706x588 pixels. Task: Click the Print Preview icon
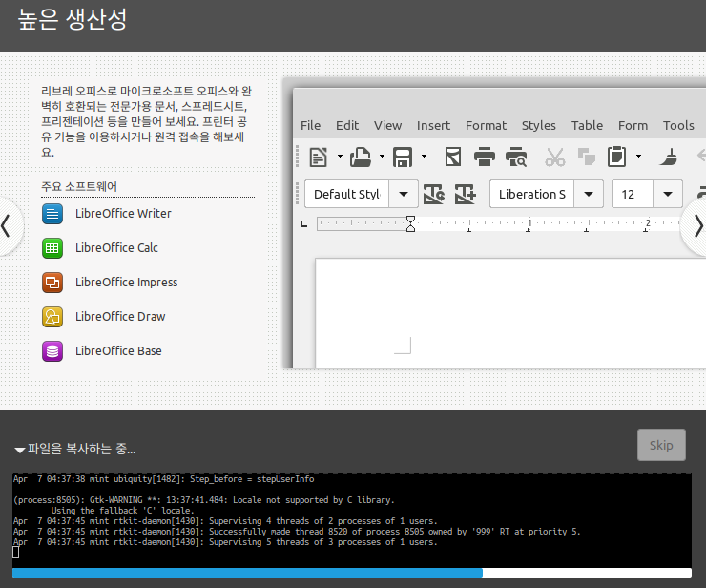(x=516, y=157)
